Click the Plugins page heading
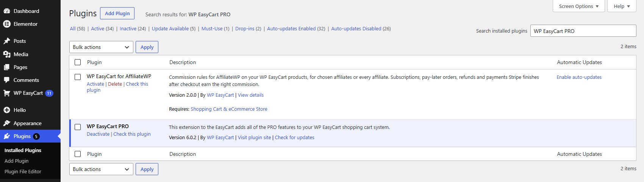 pyautogui.click(x=83, y=13)
